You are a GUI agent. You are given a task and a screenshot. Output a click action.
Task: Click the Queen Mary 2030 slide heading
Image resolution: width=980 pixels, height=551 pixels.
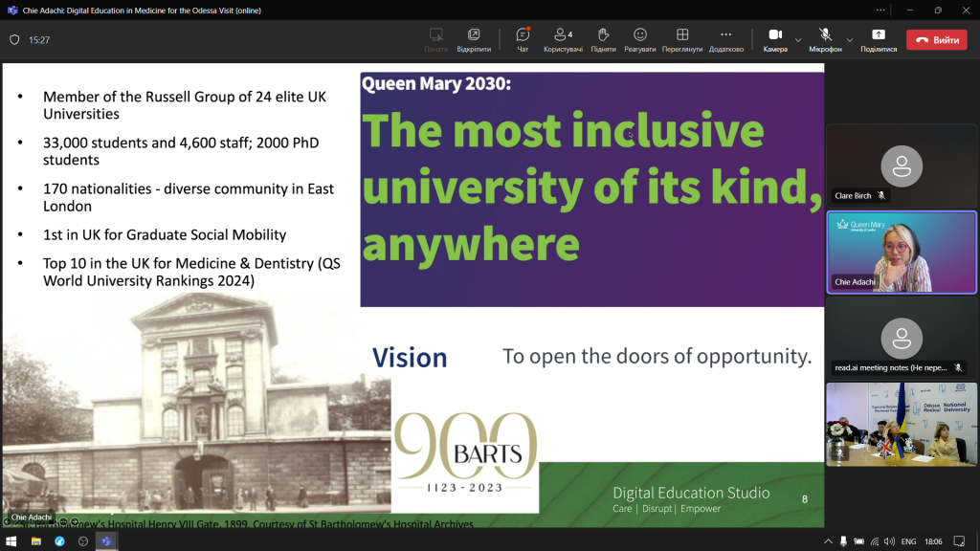coord(436,84)
